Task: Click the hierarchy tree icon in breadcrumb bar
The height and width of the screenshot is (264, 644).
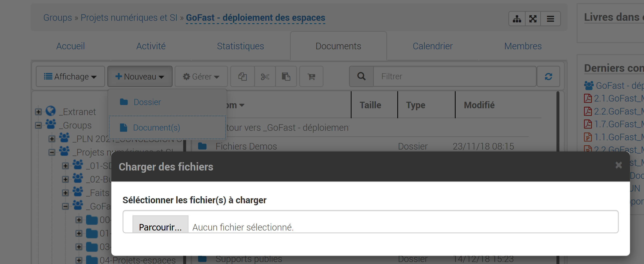Action: click(517, 19)
